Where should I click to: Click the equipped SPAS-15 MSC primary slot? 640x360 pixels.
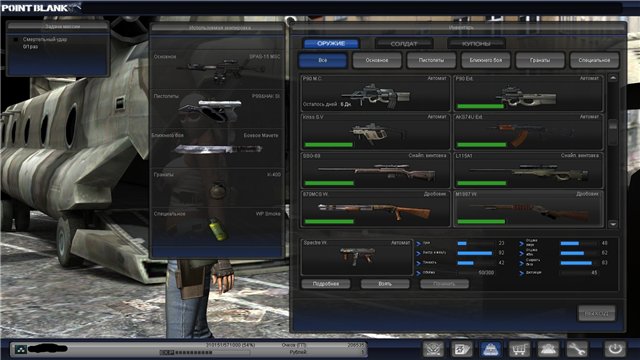[x=217, y=69]
